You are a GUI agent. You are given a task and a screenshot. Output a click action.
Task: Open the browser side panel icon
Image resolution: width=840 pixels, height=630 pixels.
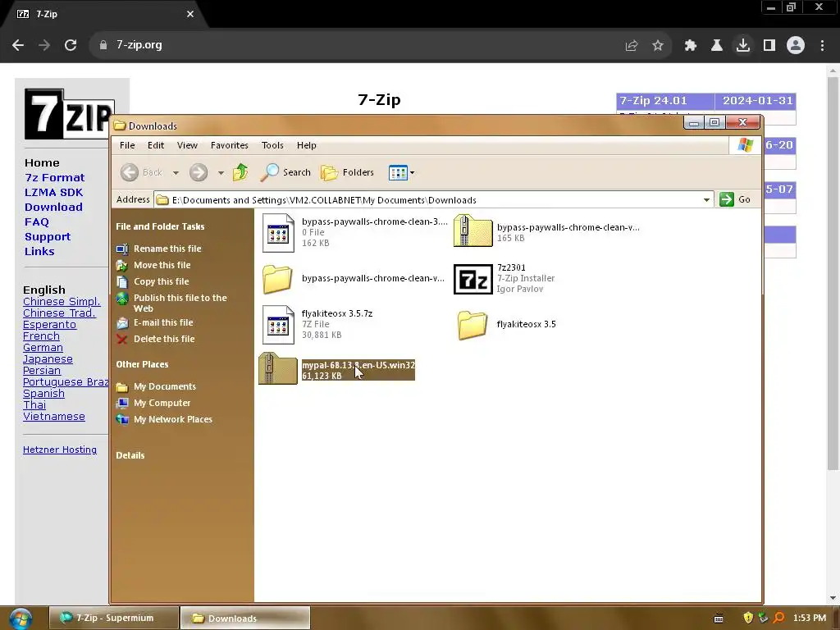click(769, 46)
